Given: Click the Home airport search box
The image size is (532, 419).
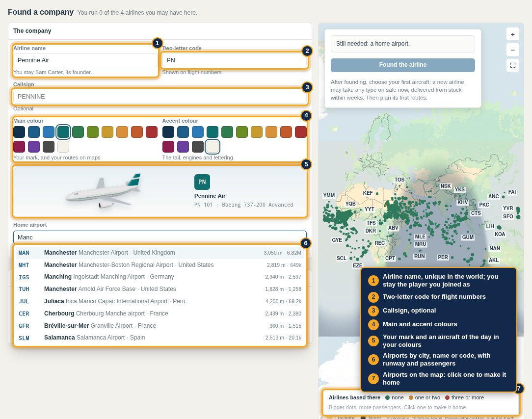Looking at the screenshot, I should (160, 237).
